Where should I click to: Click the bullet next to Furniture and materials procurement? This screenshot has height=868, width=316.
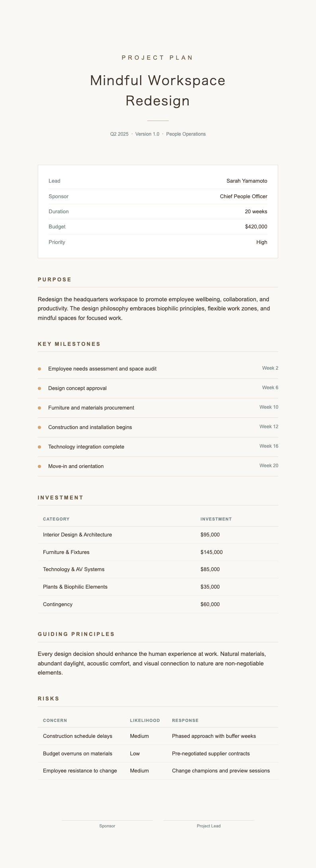[39, 408]
